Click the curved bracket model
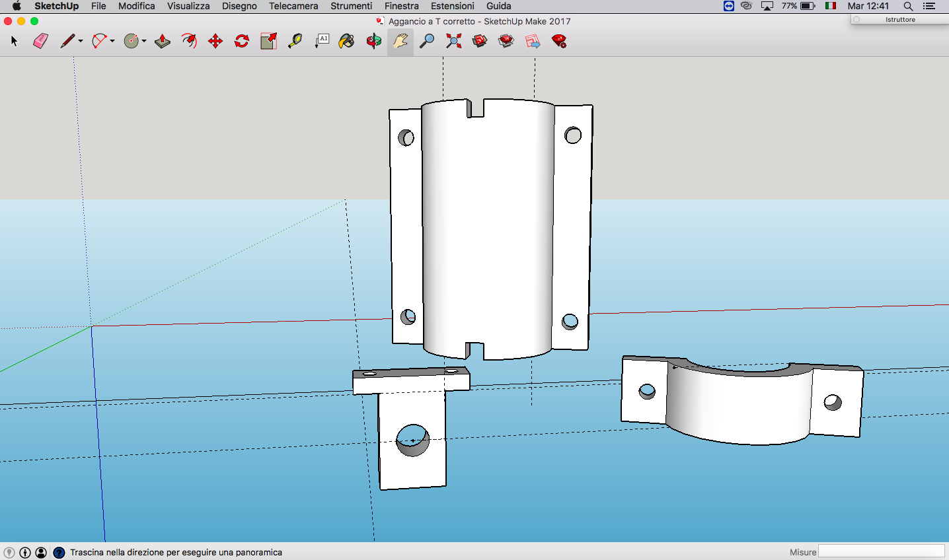 (741, 400)
